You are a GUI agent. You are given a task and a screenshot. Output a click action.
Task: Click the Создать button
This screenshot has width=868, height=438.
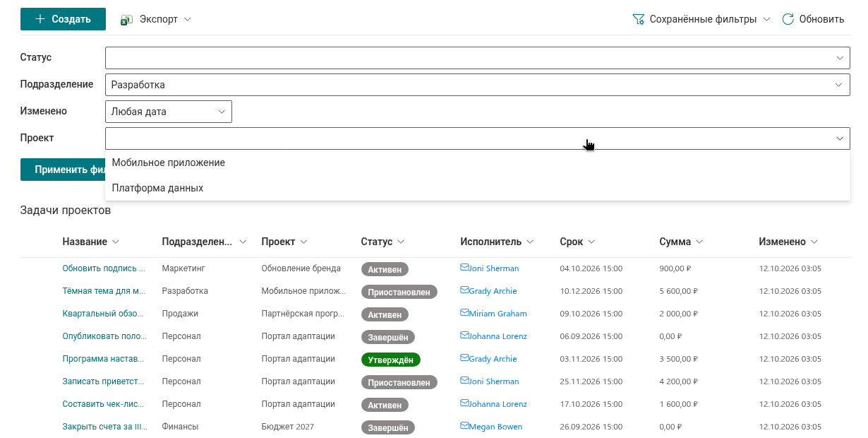coord(63,19)
